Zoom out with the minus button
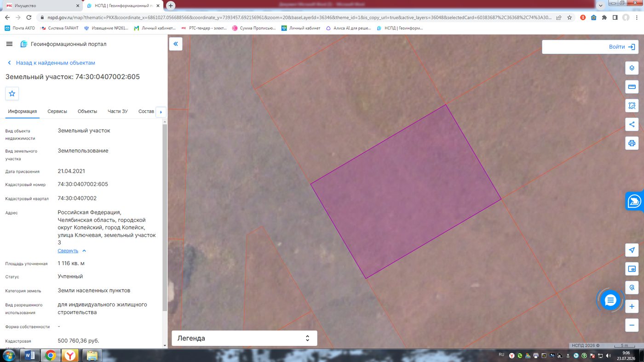 [x=632, y=325]
